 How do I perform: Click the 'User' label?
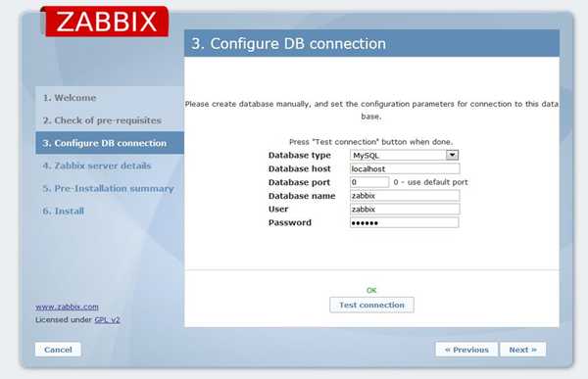tap(278, 210)
